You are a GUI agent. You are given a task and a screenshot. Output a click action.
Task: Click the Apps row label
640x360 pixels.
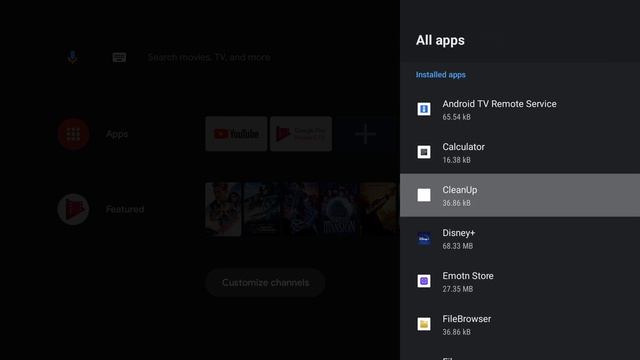click(x=117, y=134)
